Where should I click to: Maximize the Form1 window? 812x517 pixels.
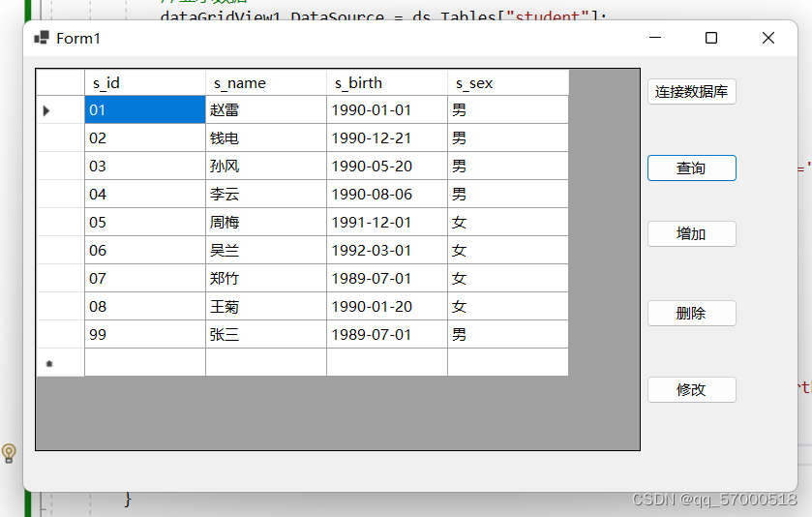[x=711, y=38]
